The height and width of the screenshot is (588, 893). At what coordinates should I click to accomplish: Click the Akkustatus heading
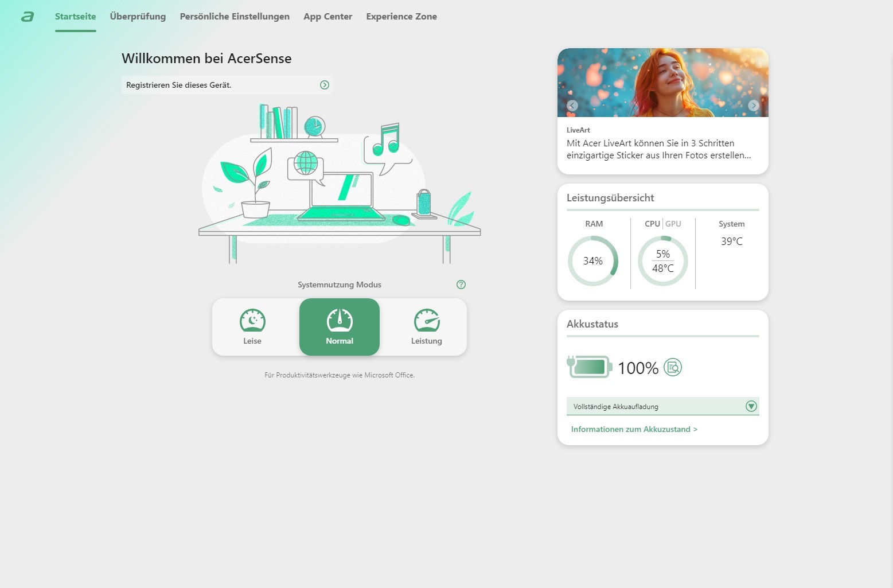point(592,324)
